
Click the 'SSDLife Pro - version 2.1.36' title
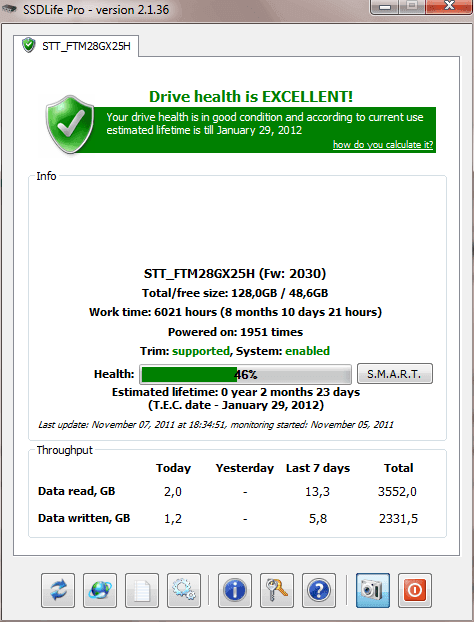click(96, 9)
